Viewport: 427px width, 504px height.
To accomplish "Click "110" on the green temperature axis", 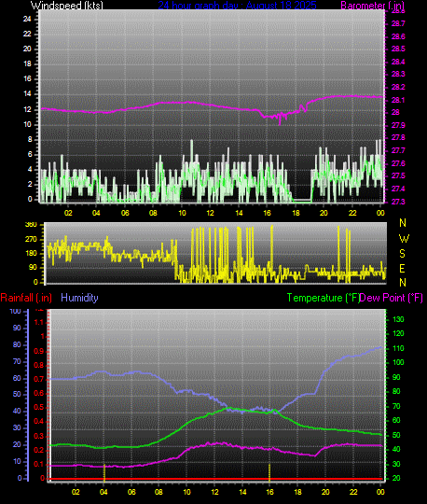I will [x=398, y=348].
